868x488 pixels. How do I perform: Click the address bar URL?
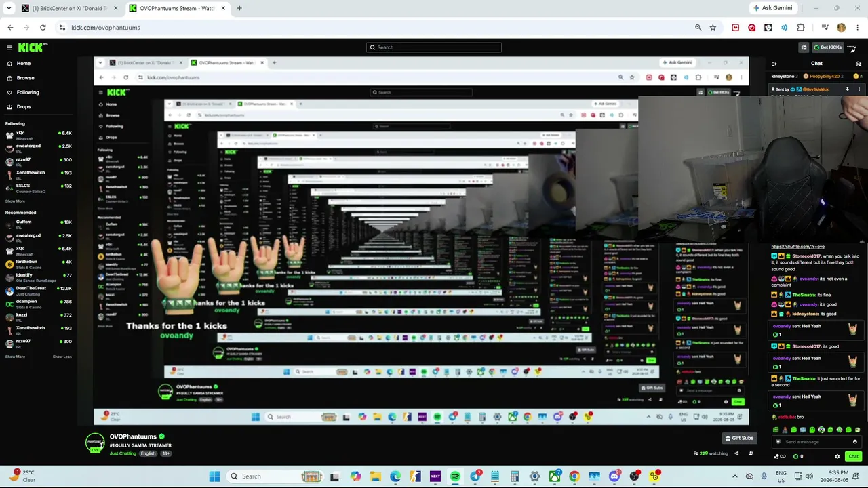[106, 28]
